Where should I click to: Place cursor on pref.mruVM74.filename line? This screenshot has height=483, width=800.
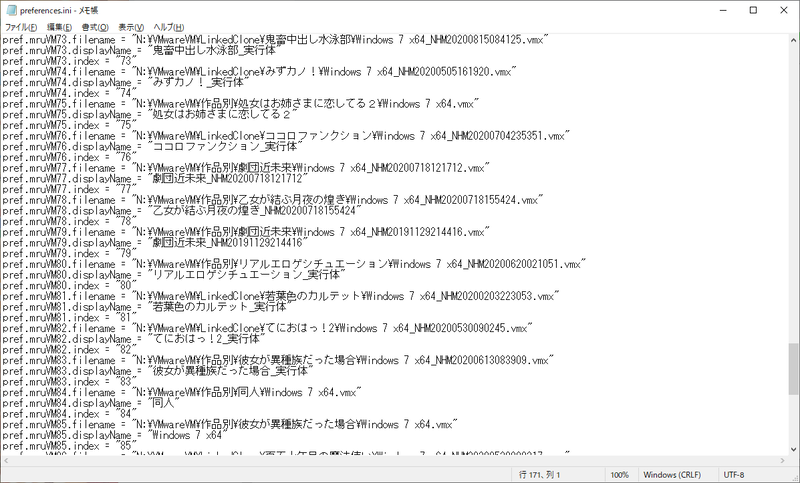click(x=260, y=72)
